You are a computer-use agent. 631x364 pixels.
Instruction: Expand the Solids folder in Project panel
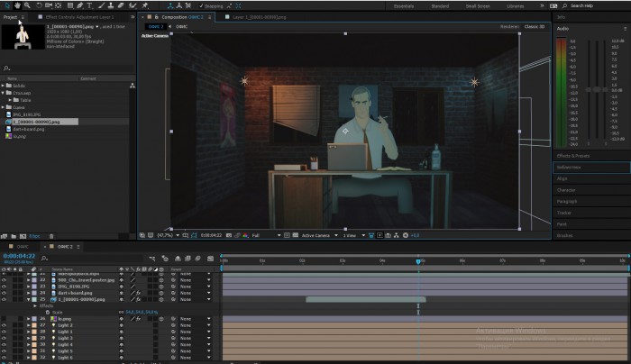pyautogui.click(x=3, y=86)
